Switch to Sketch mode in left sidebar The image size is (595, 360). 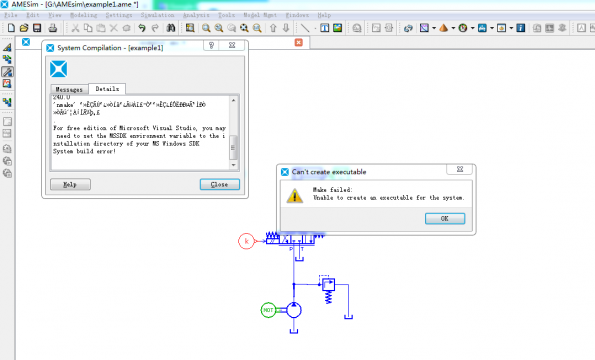tap(7, 47)
